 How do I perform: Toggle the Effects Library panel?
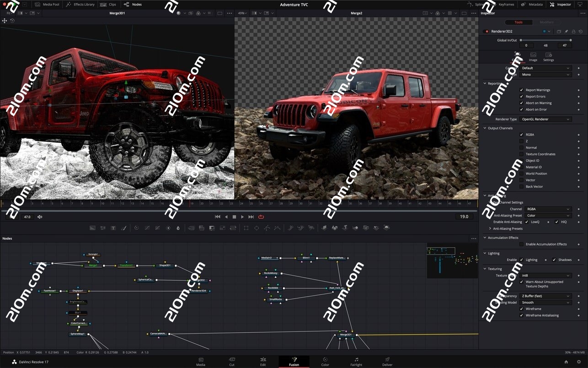(x=80, y=4)
